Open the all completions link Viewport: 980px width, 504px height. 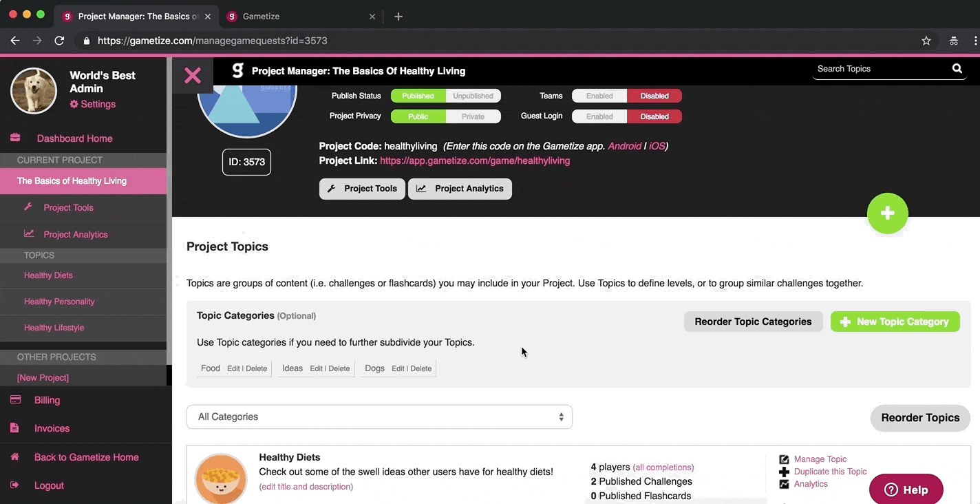(x=663, y=468)
